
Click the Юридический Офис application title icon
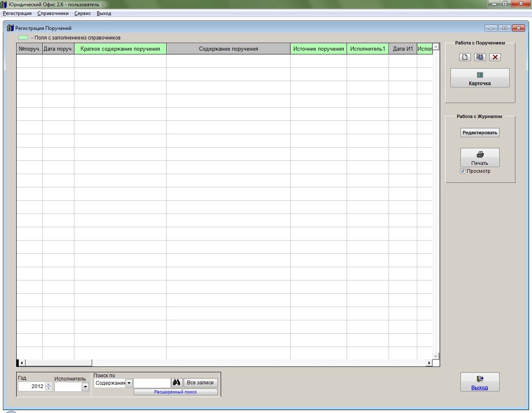[x=4, y=4]
